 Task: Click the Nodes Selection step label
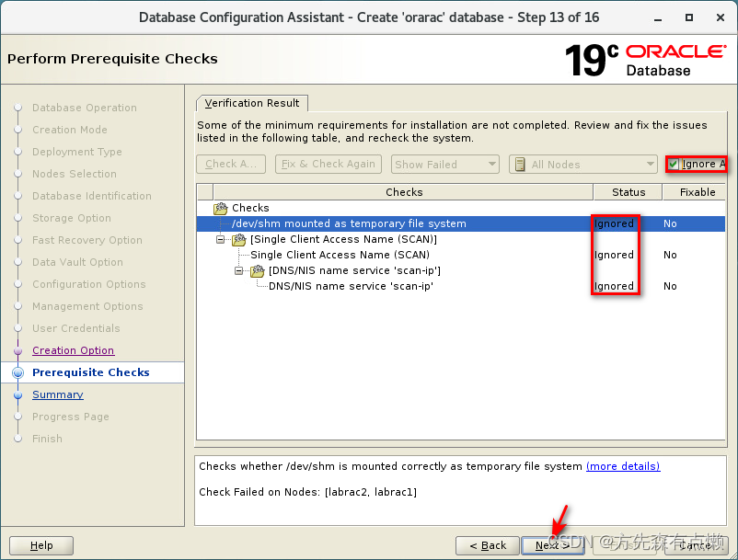click(75, 174)
